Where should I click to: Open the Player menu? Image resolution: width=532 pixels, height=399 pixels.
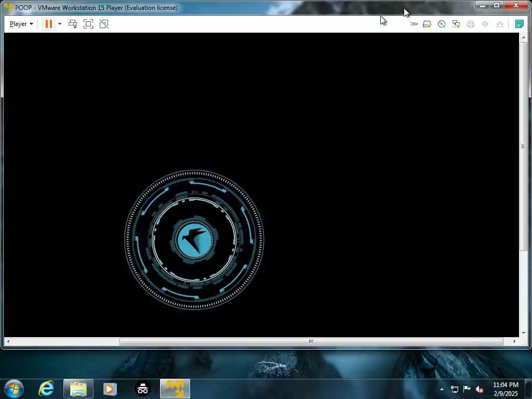21,24
